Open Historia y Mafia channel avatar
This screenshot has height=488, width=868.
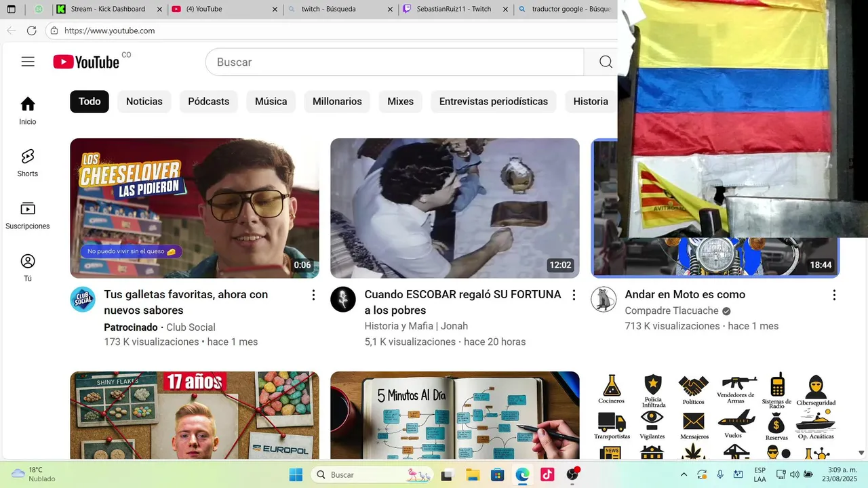(343, 299)
